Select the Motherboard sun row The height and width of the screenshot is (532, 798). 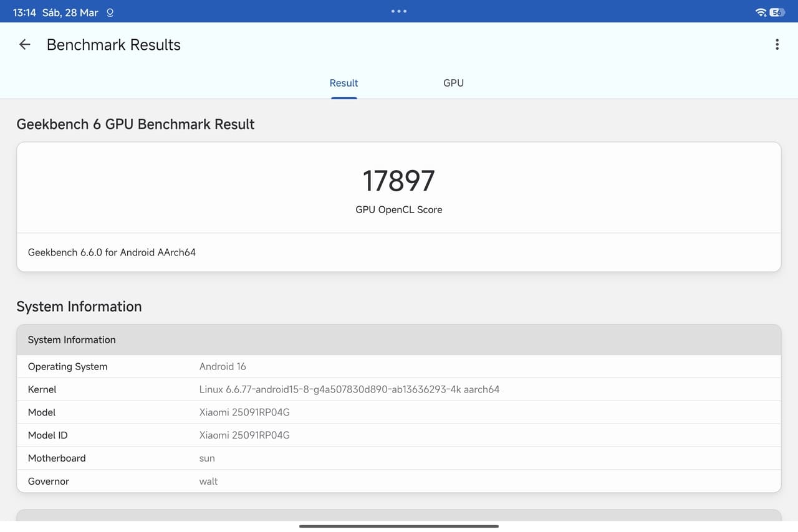pos(398,458)
